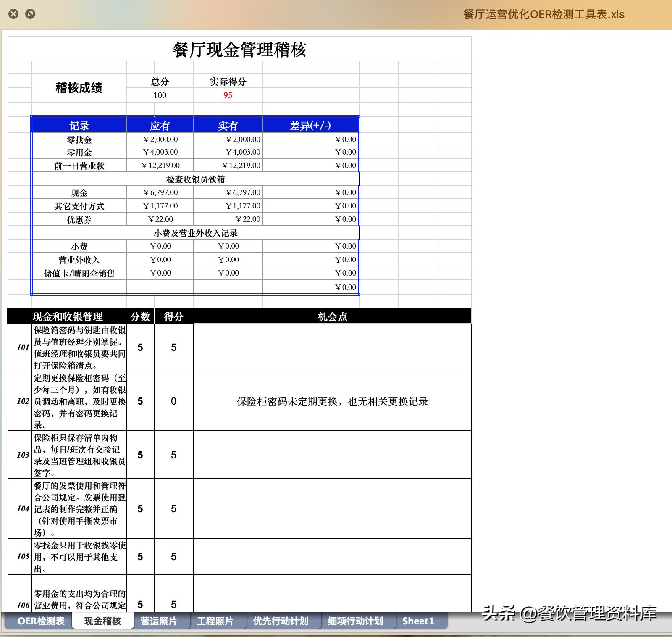Click the filename 餐厅运营优化OER检测工具表.xls
This screenshot has height=637, width=672.
click(x=544, y=14)
